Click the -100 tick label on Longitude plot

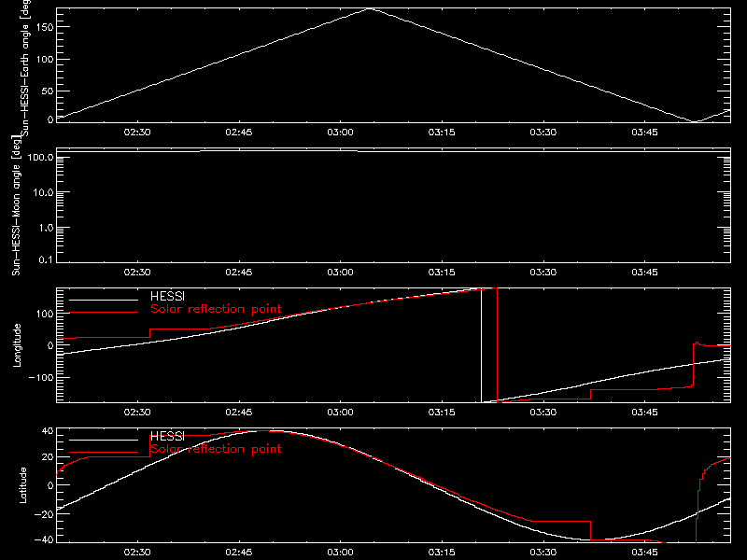[41, 377]
